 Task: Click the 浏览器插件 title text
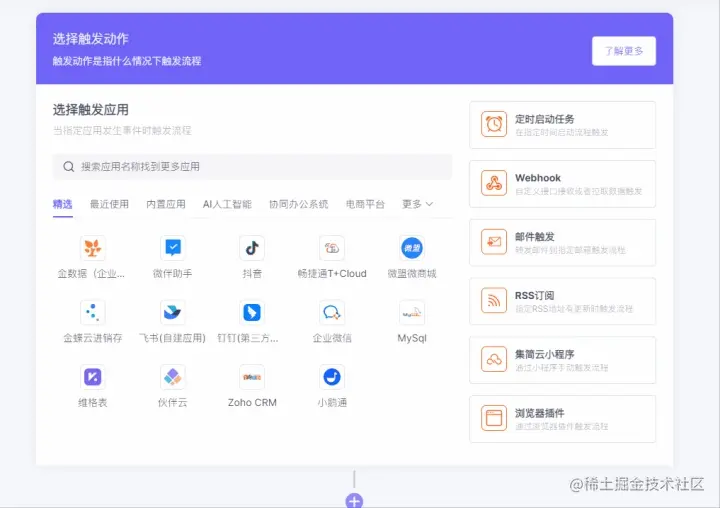540,413
